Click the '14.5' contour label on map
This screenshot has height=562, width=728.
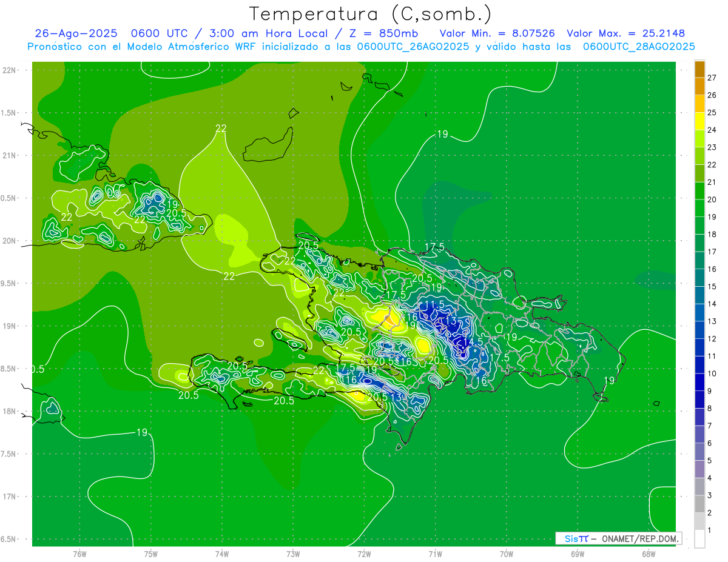pyautogui.click(x=472, y=342)
